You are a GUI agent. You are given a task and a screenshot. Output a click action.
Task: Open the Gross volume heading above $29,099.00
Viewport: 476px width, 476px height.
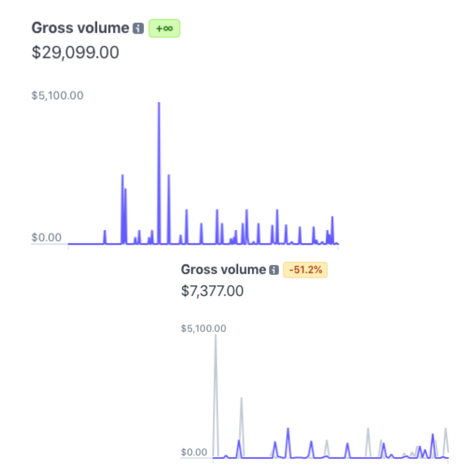[x=80, y=28]
